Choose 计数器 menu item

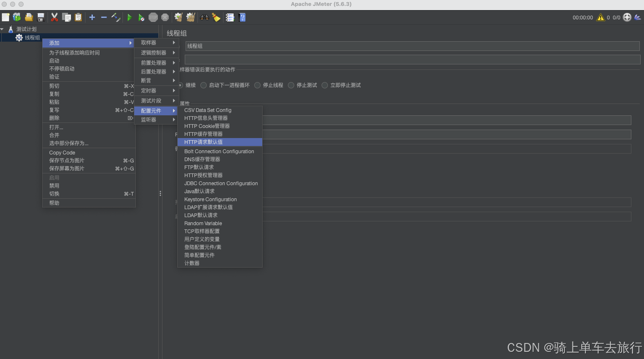220,263
